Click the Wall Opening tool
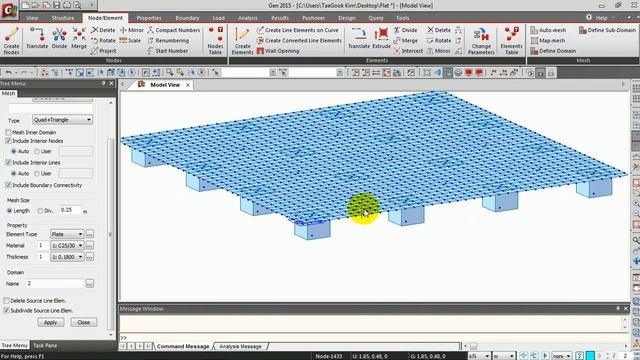The image size is (640, 360). [x=278, y=51]
